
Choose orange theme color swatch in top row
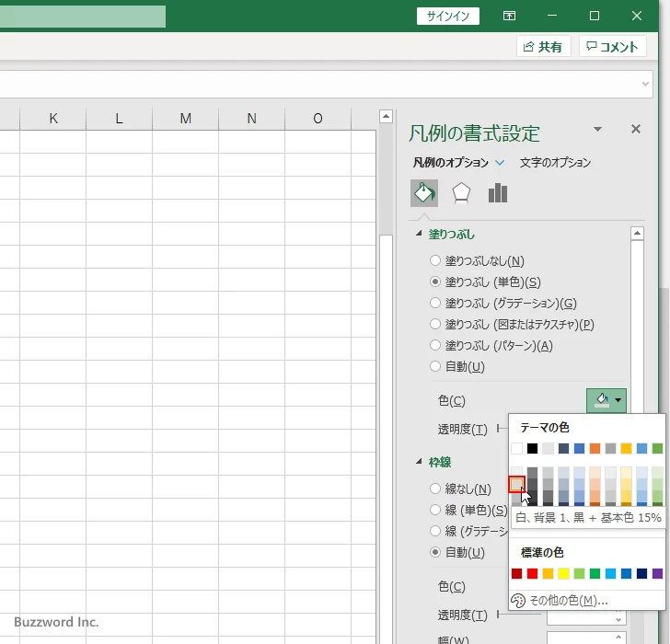click(595, 448)
